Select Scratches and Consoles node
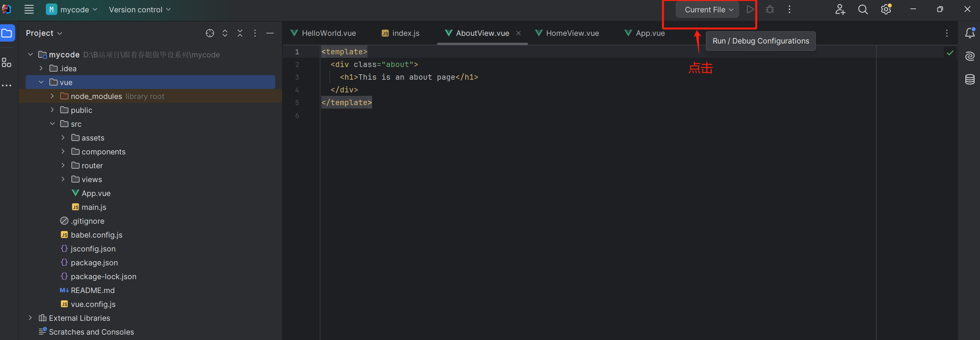The width and height of the screenshot is (980, 340). 86,332
